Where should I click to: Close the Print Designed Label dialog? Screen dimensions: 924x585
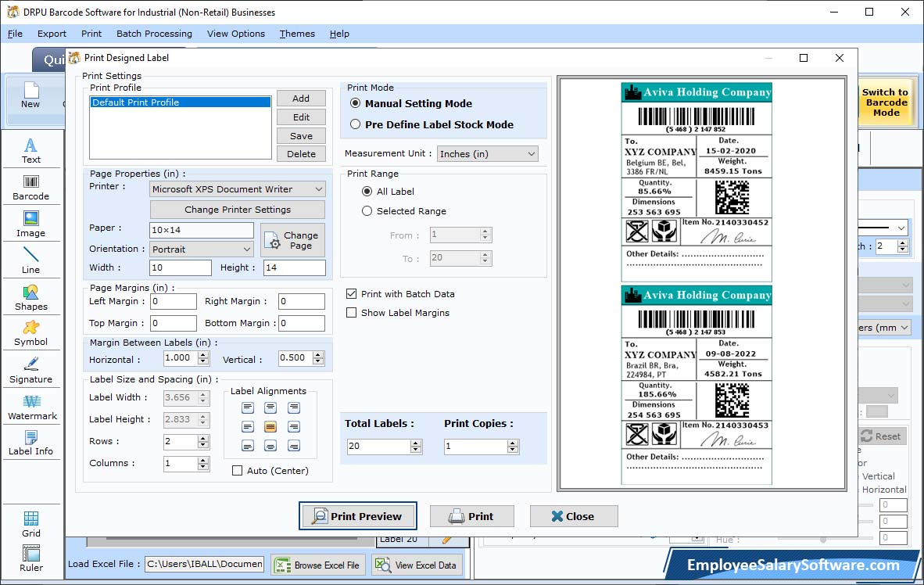coord(574,517)
